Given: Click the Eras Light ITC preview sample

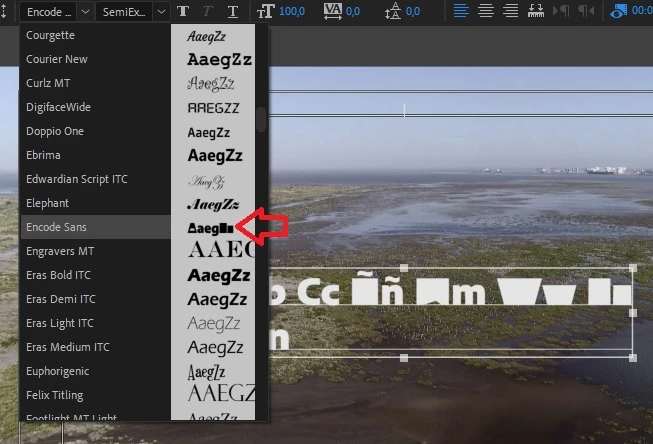Looking at the screenshot, I should tap(214, 324).
